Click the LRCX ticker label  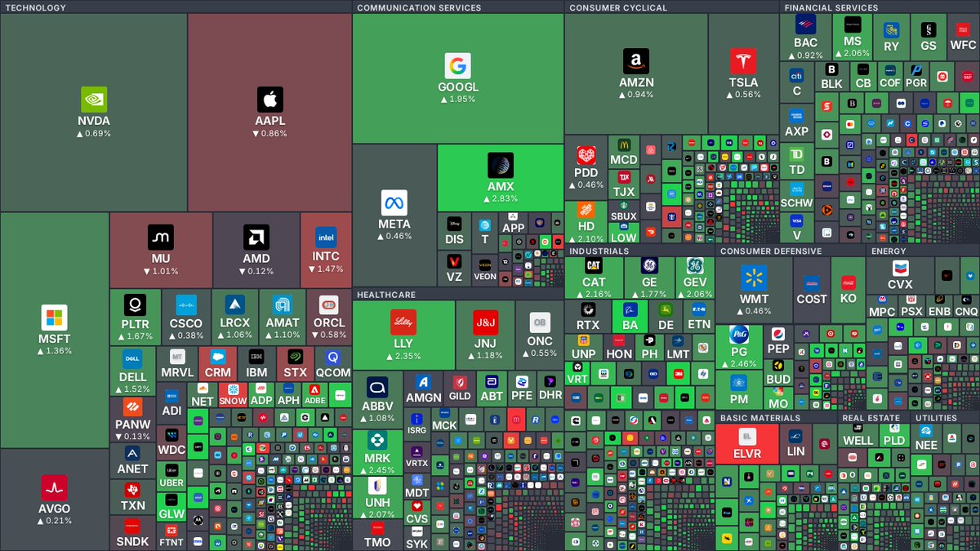coord(235,322)
